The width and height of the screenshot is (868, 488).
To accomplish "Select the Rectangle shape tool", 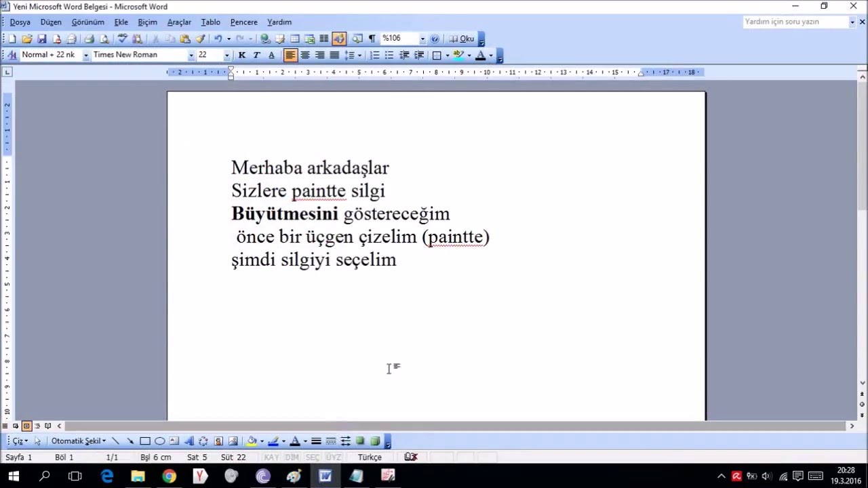I will tap(145, 441).
